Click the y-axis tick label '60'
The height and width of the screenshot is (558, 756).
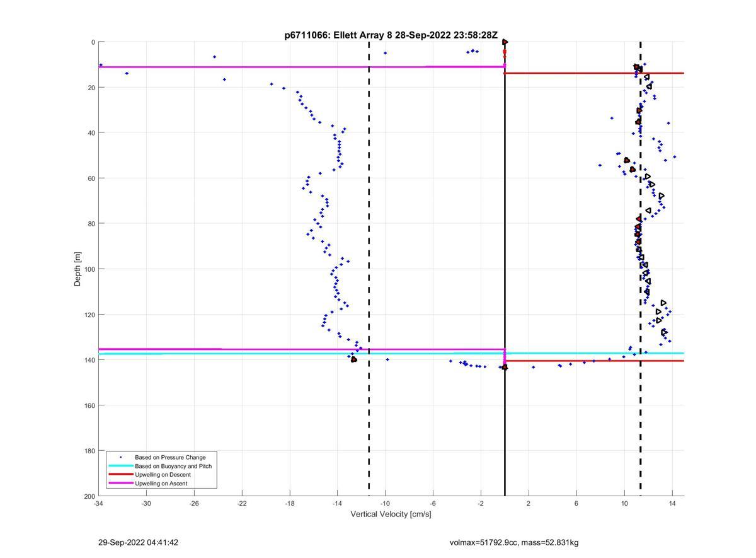(x=91, y=178)
